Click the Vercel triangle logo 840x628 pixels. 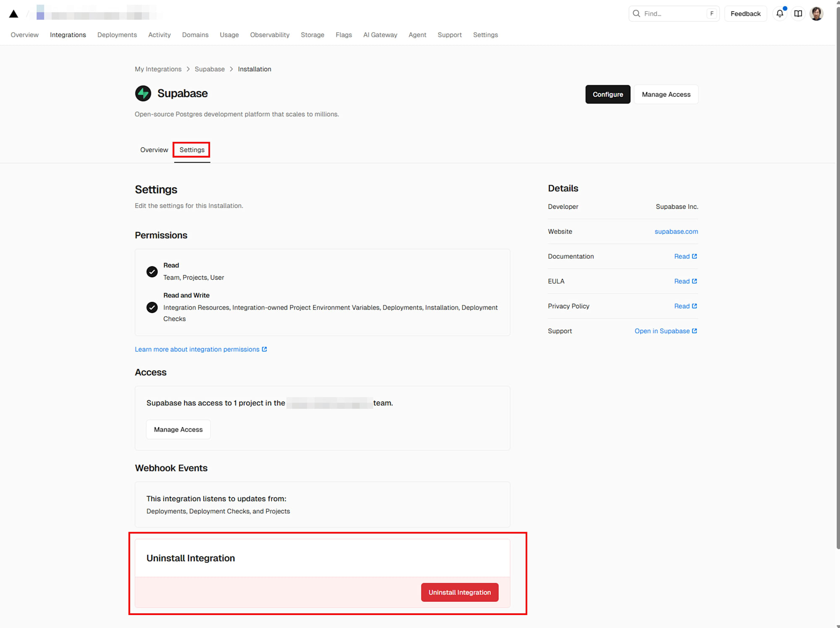[13, 14]
